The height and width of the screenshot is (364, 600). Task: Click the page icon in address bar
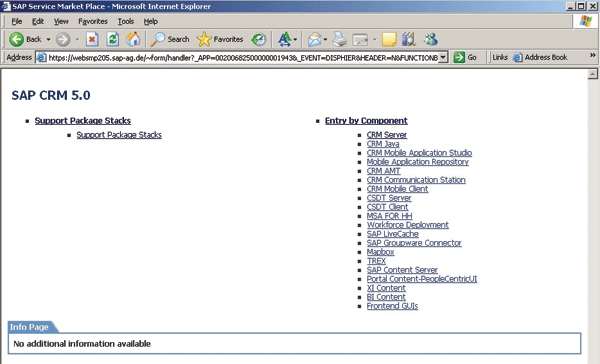(x=41, y=58)
